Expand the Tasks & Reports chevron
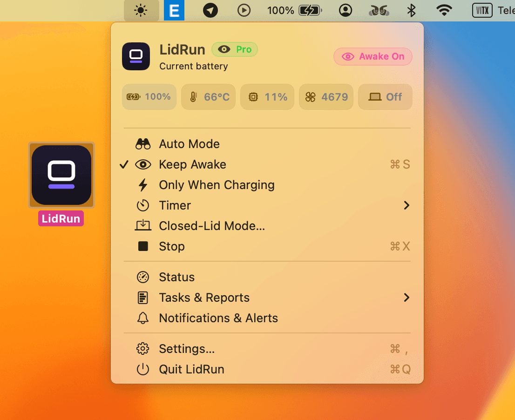Screen dimensions: 515x420 [407, 298]
